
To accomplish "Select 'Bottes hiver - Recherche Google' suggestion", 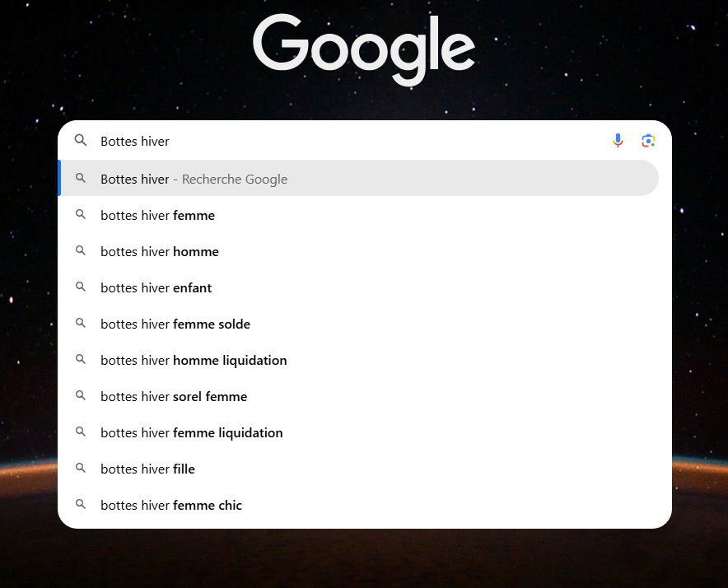I will (x=358, y=179).
